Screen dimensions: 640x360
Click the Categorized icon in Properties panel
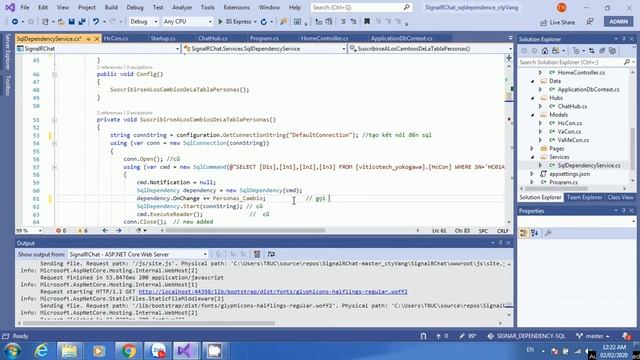524,233
